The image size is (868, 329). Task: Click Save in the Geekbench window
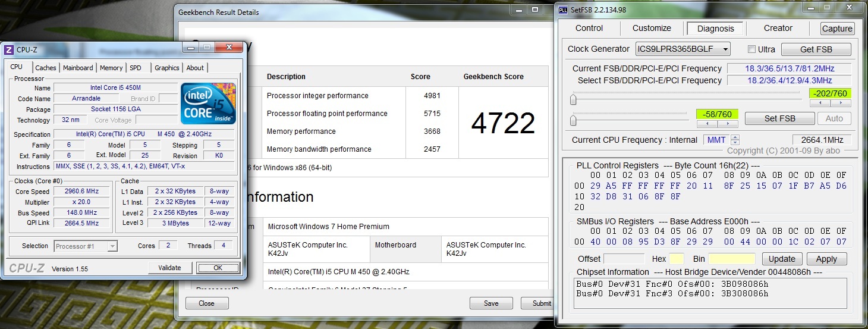tap(491, 303)
